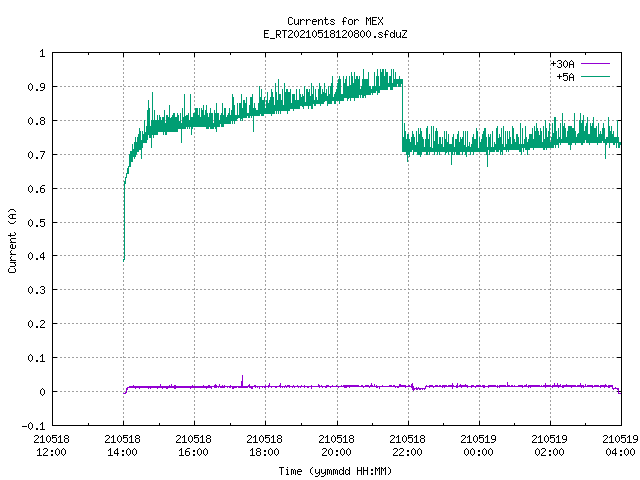Image resolution: width=640 pixels, height=480 pixels.
Task: Click the y-axis tick label -0.1
Action: 34,426
